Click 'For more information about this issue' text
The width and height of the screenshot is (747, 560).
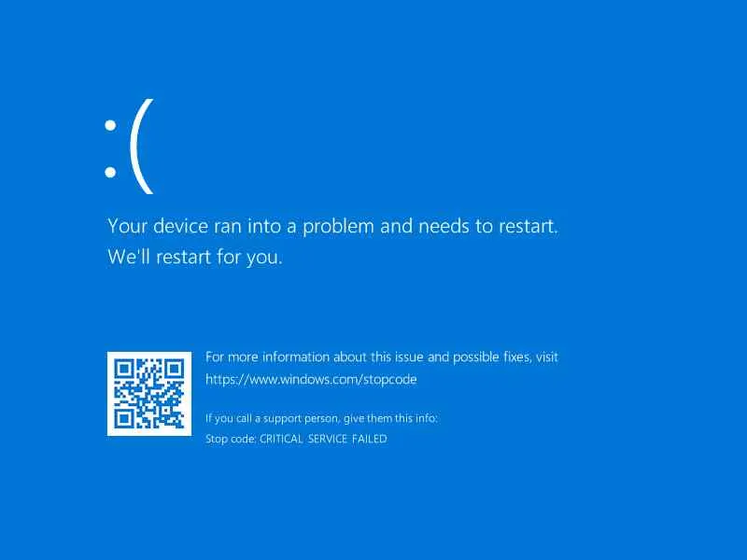pos(315,357)
